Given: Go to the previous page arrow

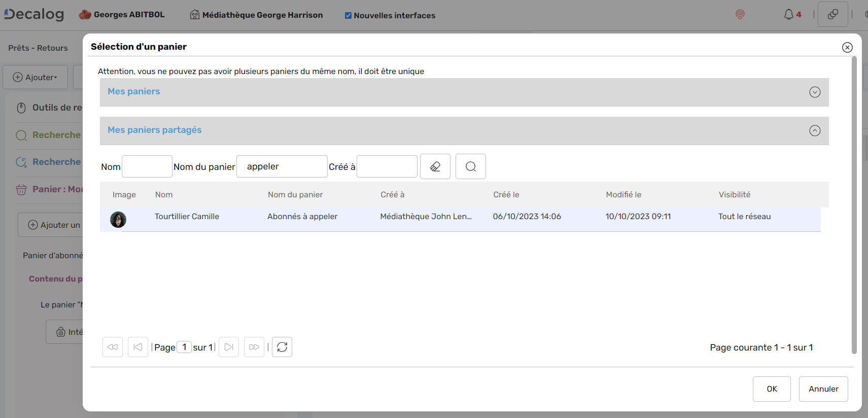Looking at the screenshot, I should [x=138, y=347].
